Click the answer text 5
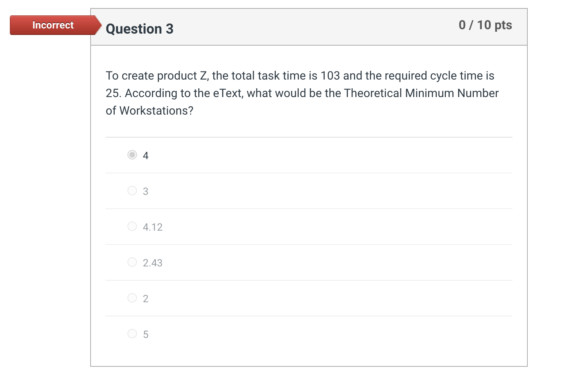The image size is (588, 381). (x=146, y=334)
